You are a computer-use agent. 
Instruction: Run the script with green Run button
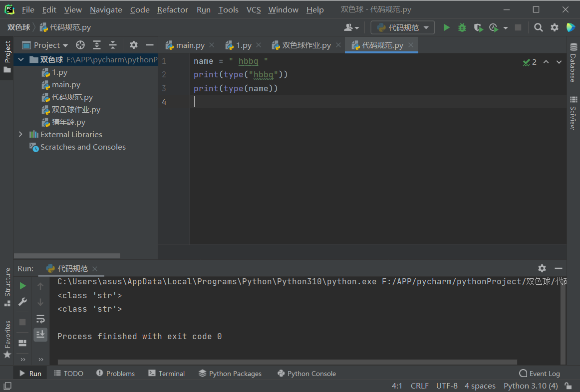point(447,27)
